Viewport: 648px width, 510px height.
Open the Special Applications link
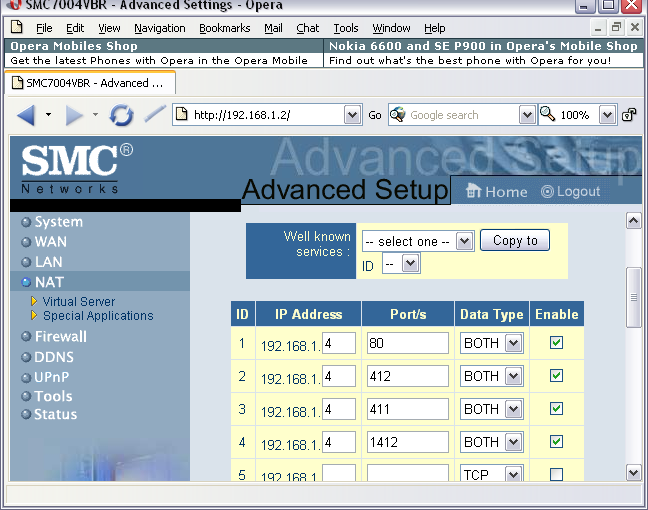[x=98, y=316]
